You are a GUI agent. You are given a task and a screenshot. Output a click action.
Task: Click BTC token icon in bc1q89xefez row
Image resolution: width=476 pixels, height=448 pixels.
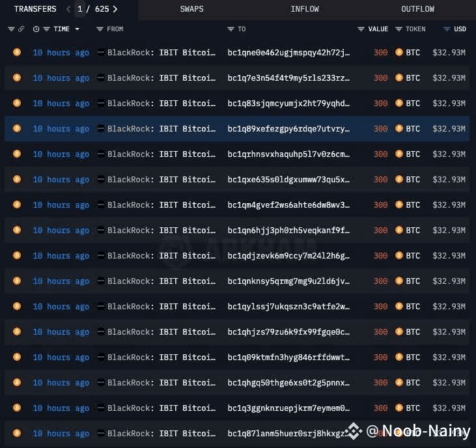(399, 129)
